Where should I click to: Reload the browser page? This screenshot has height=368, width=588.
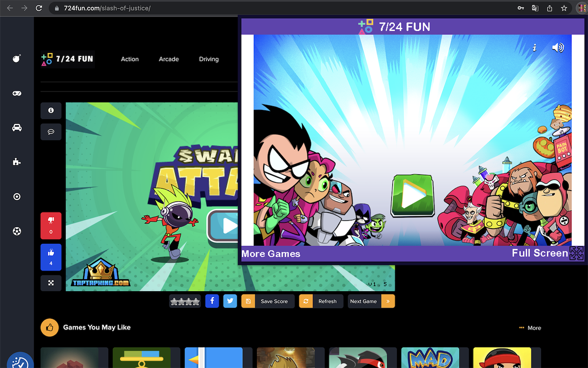(x=39, y=8)
